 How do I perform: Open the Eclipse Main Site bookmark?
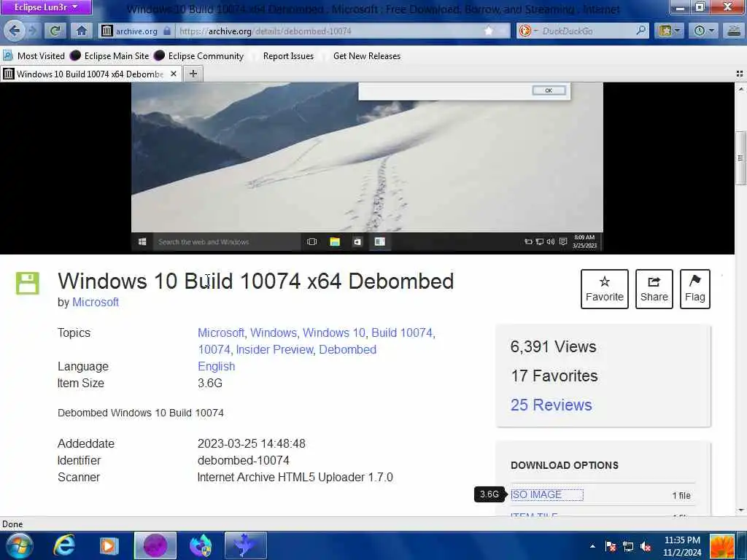pyautogui.click(x=109, y=55)
